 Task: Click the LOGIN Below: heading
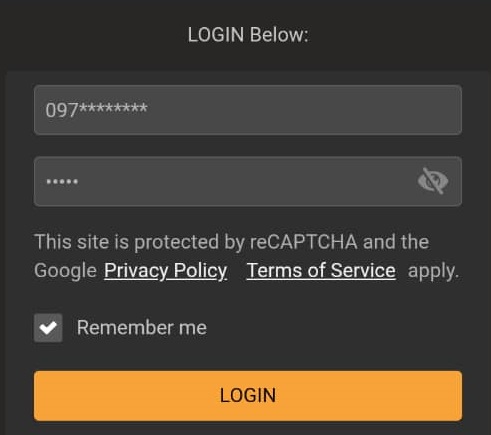click(x=248, y=35)
